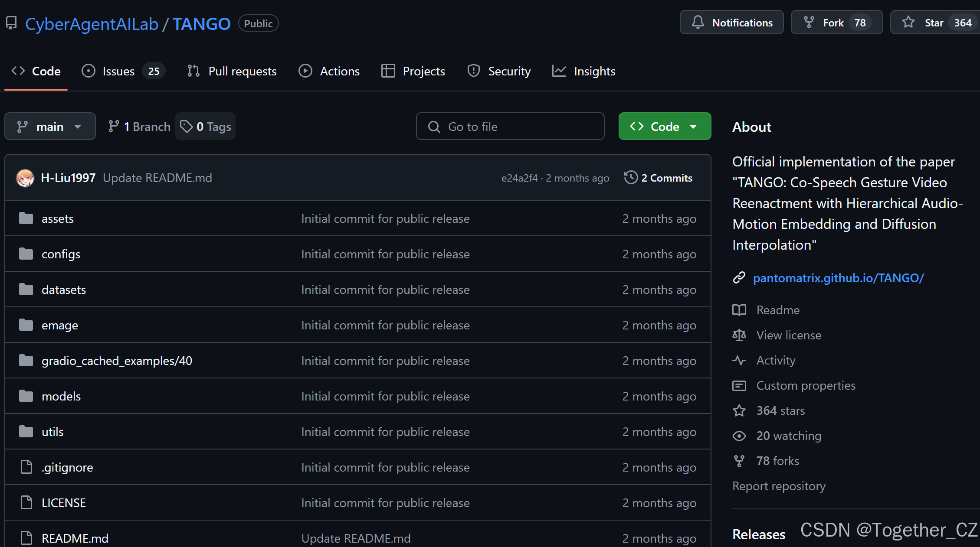The image size is (980, 547).
Task: Star the repository with Star button
Action: (x=935, y=23)
